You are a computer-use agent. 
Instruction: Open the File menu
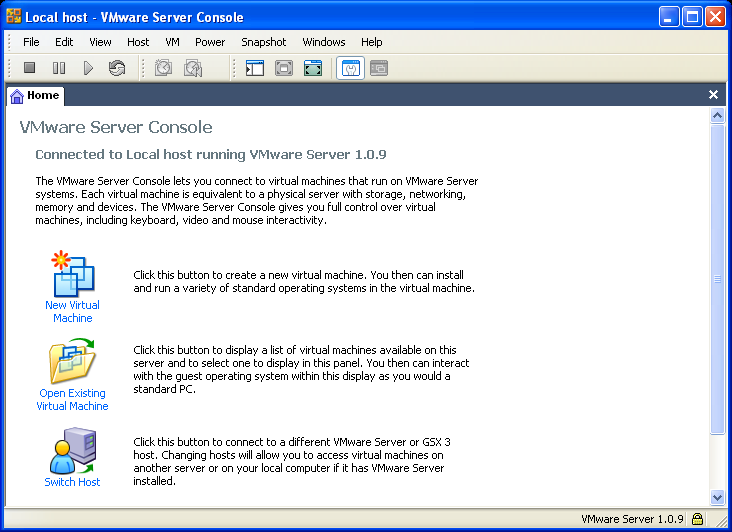(x=31, y=42)
